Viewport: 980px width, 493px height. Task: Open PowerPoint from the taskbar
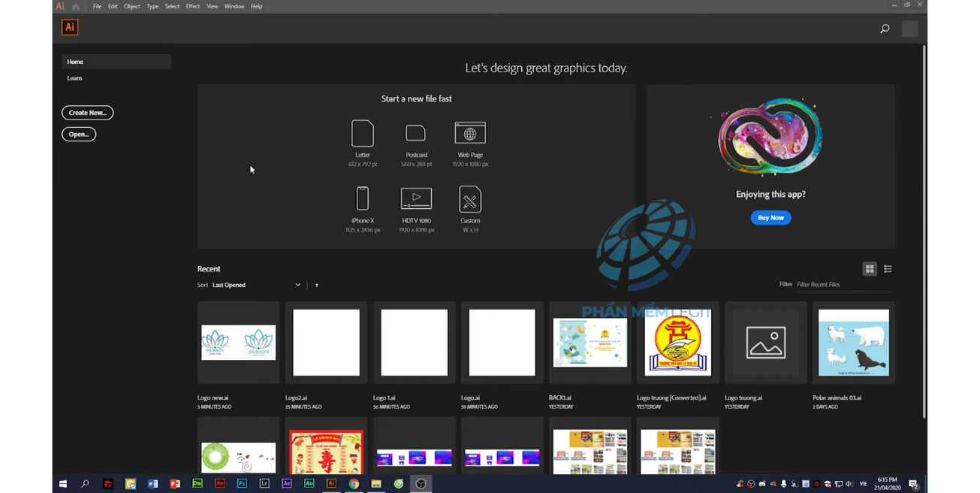pyautogui.click(x=175, y=484)
